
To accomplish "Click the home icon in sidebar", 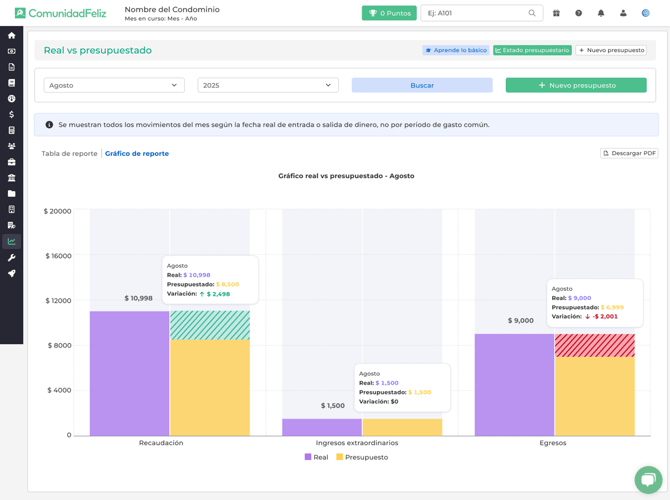I will coord(11,35).
